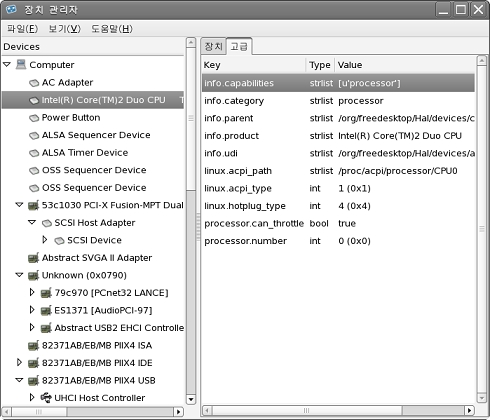Expand the SCSI Device node

click(45, 239)
